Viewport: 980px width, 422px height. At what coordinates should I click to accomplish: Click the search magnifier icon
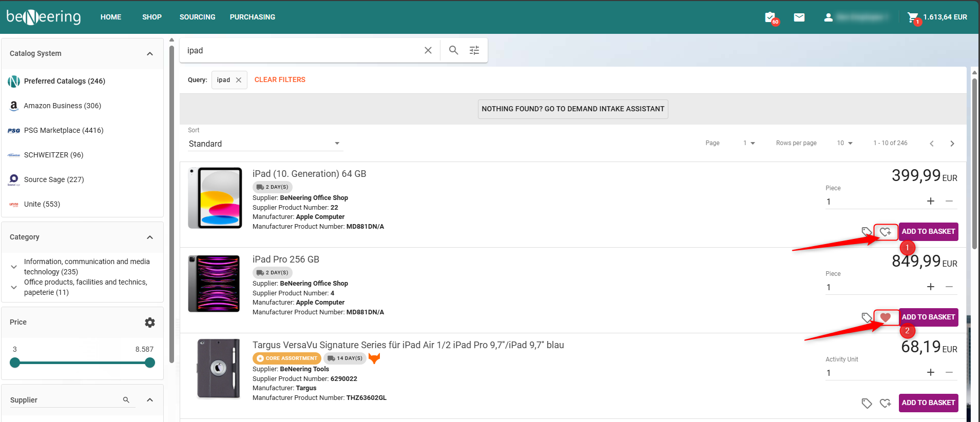tap(453, 50)
